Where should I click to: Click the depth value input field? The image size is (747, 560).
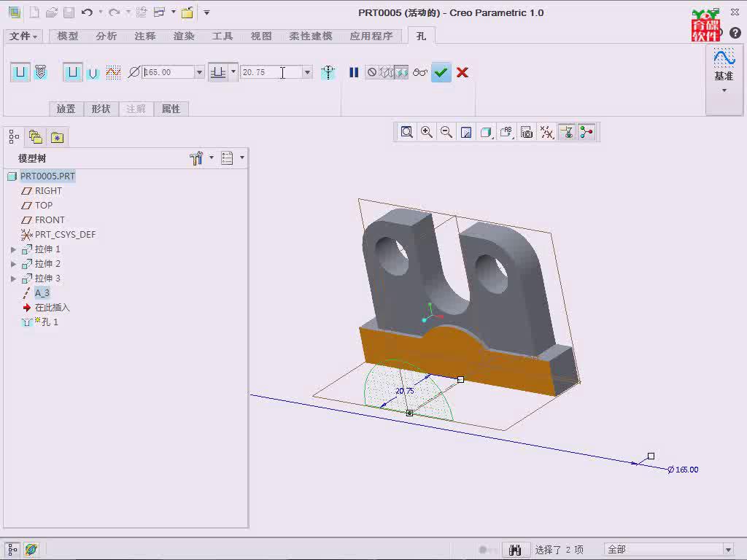(271, 72)
